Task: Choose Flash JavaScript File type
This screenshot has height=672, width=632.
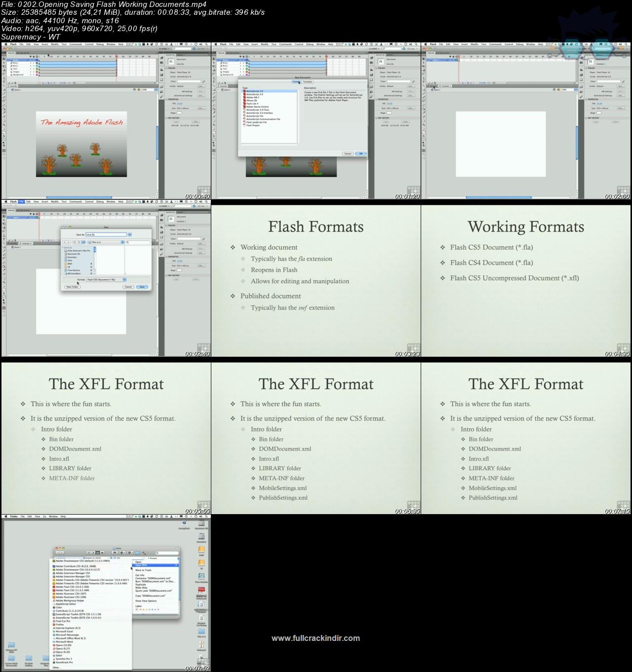Action: coord(269,122)
